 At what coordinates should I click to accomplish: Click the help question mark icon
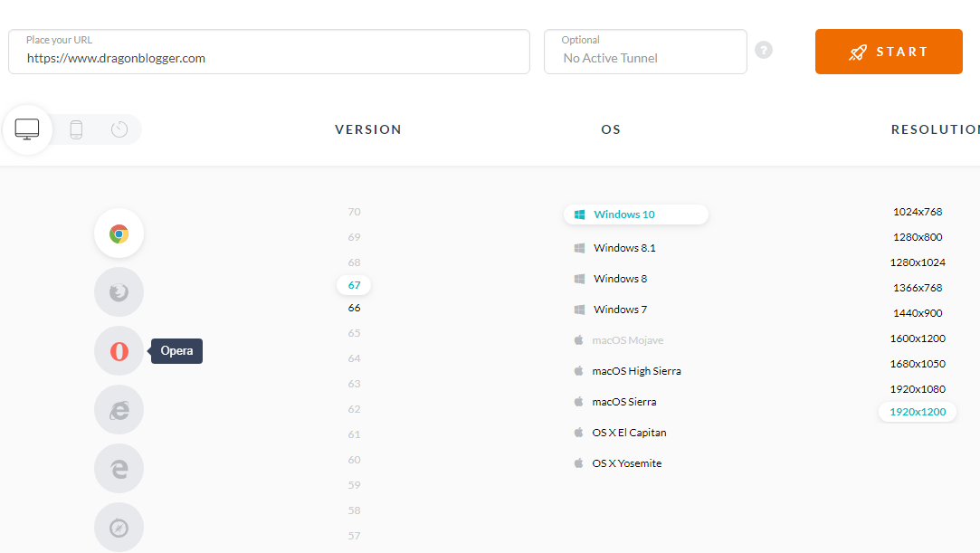coord(764,51)
